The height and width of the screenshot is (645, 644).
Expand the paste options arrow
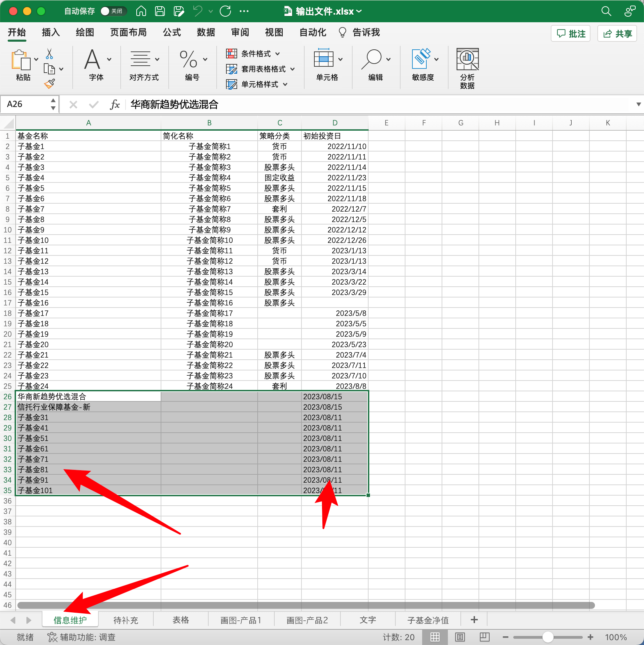pyautogui.click(x=36, y=59)
